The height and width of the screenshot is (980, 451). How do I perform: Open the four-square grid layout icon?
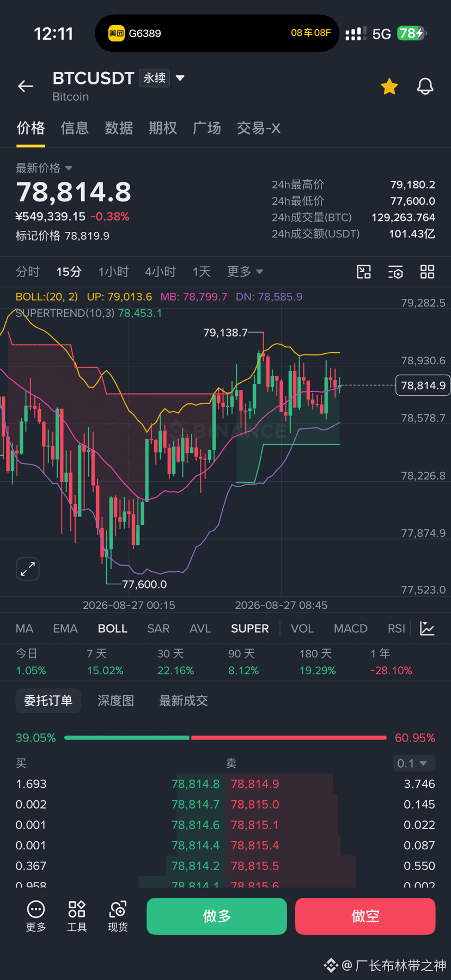[428, 272]
